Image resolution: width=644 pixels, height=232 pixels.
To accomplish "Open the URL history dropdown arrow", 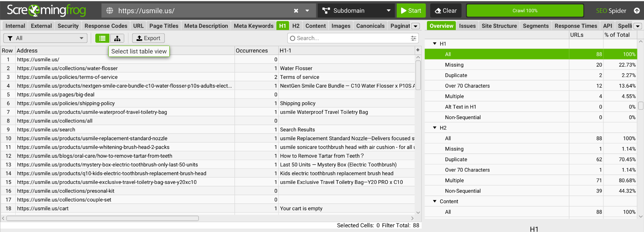I will click(x=307, y=11).
